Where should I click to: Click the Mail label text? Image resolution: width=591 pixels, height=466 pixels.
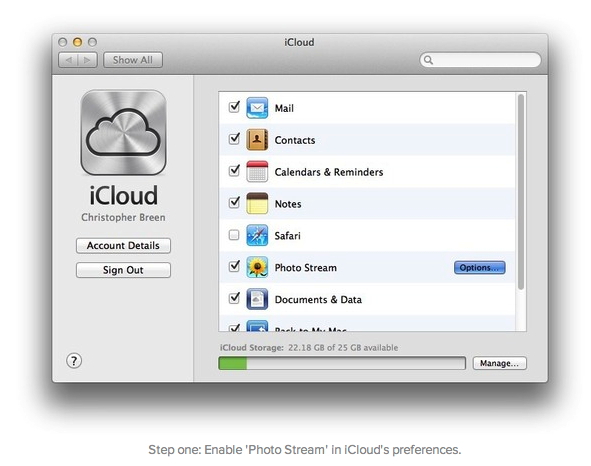(284, 108)
